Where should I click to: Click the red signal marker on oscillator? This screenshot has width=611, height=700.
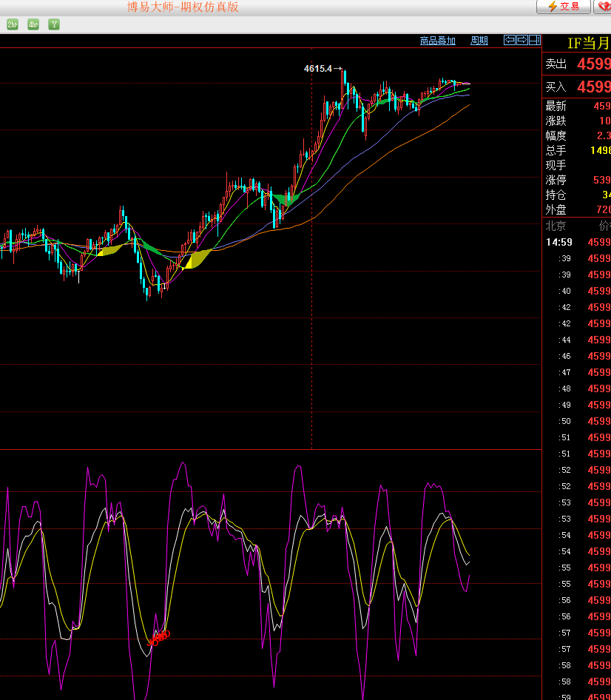159,637
